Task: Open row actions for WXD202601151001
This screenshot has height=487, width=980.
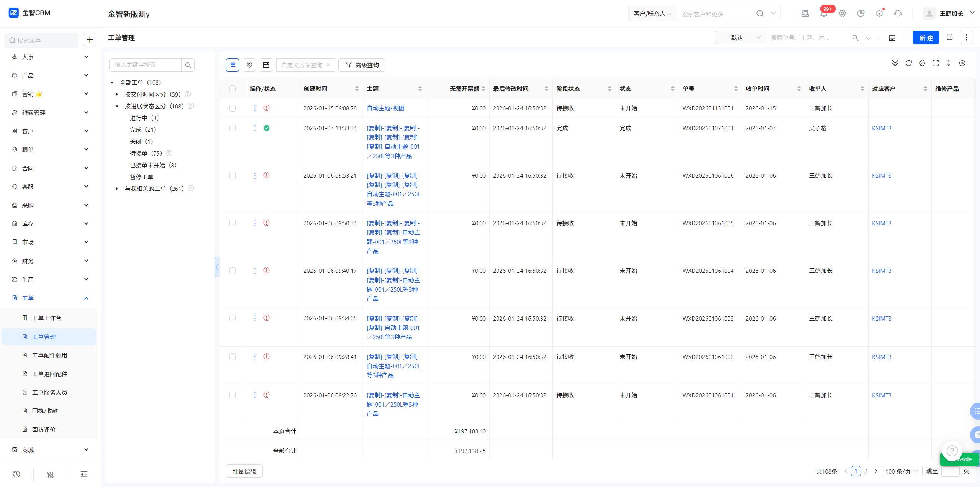Action: pyautogui.click(x=255, y=108)
